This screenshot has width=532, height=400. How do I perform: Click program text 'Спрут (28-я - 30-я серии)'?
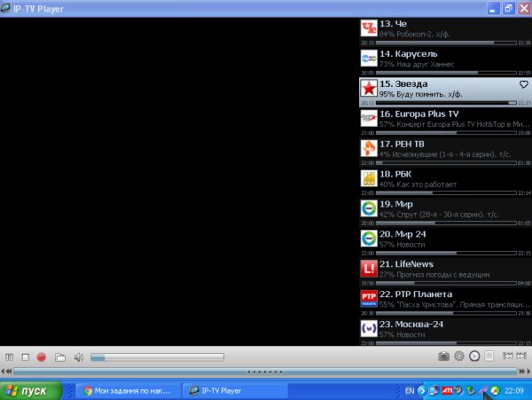[x=442, y=215]
